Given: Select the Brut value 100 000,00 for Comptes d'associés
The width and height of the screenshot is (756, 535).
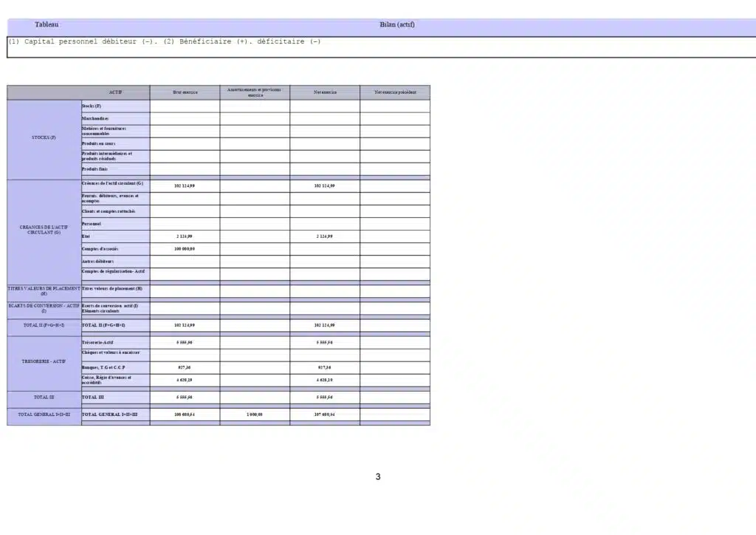Looking at the screenshot, I should click(x=185, y=249).
